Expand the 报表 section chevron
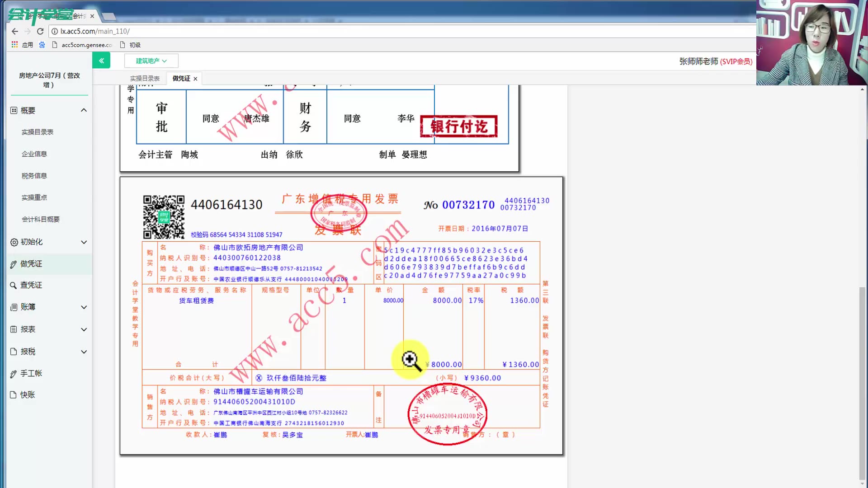Image resolution: width=868 pixels, height=488 pixels. [x=83, y=329]
